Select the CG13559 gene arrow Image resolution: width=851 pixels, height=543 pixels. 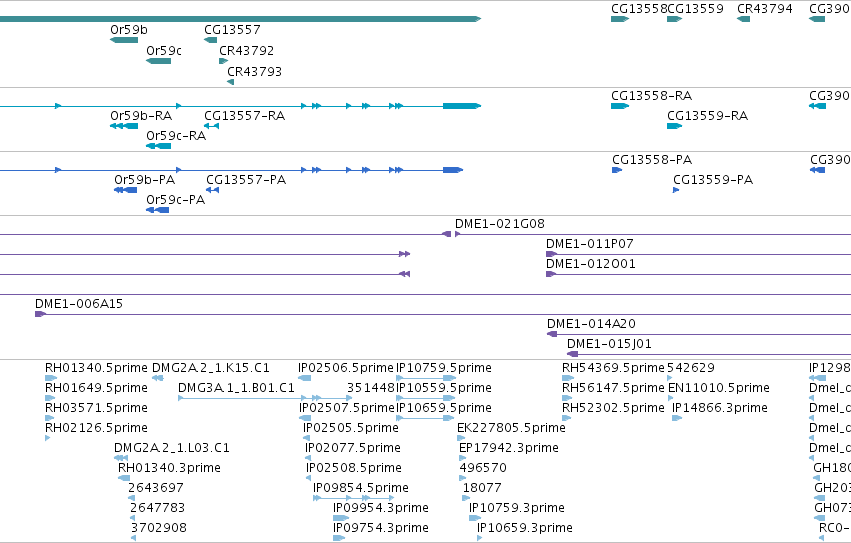click(x=675, y=19)
